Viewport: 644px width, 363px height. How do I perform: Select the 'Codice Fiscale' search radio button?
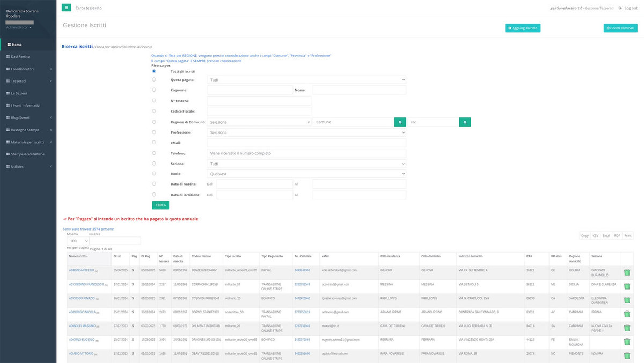(155, 111)
